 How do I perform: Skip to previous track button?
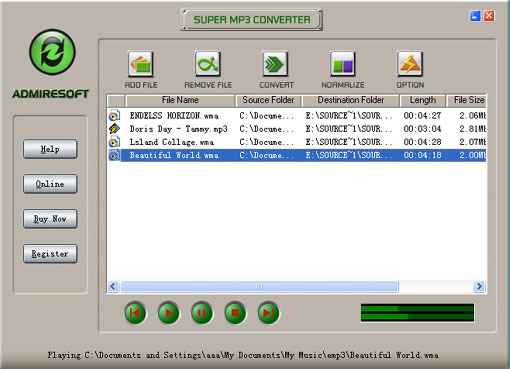[135, 313]
